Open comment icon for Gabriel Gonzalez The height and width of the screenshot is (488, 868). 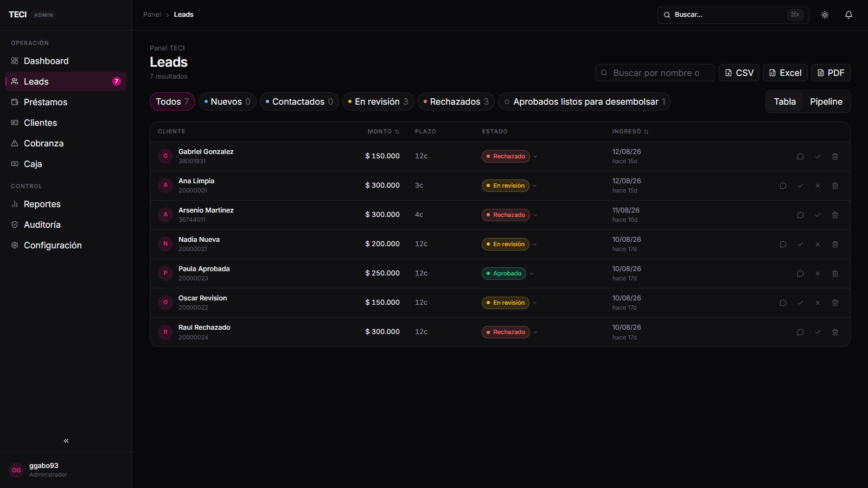pos(800,157)
